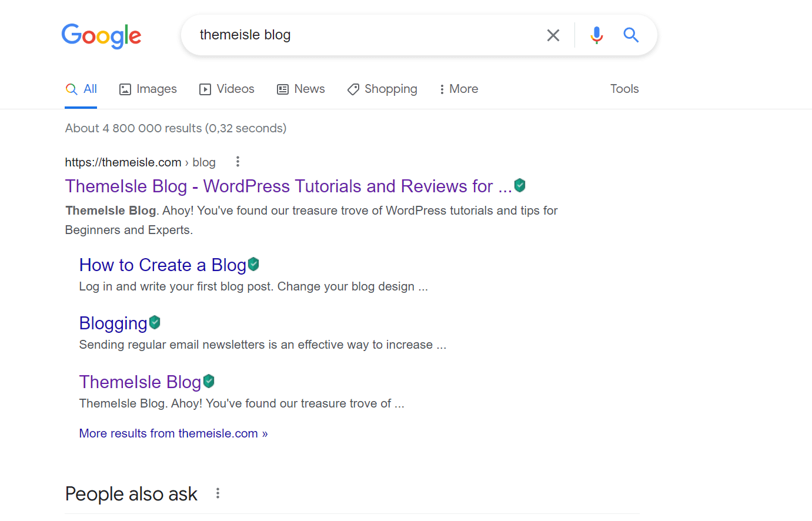Click the Videos tab play icon
Screen dimensions: 812x521
pyautogui.click(x=205, y=89)
